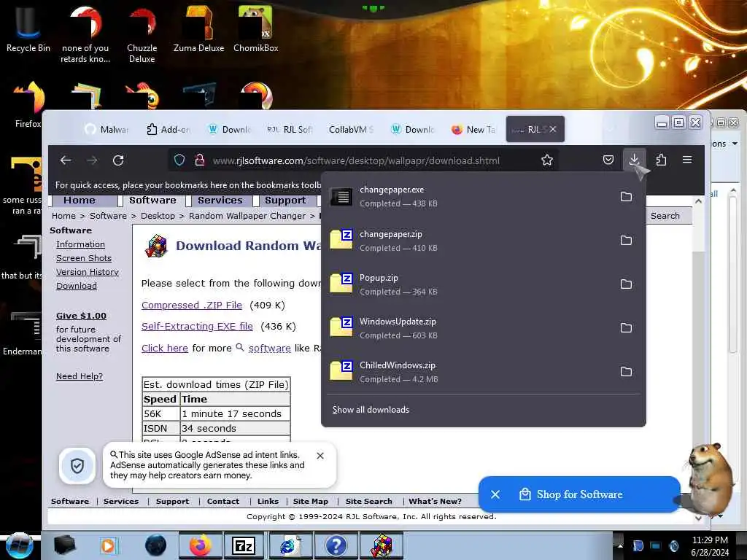Screen dimensions: 747x560
Task: Open the tracking protection shield icon
Action: pos(179,160)
